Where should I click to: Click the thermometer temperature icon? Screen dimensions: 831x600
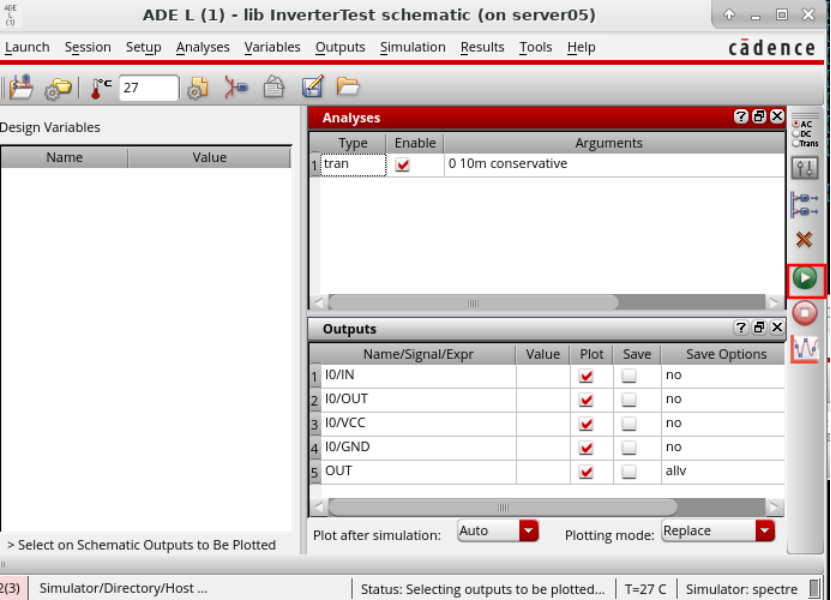(x=101, y=88)
